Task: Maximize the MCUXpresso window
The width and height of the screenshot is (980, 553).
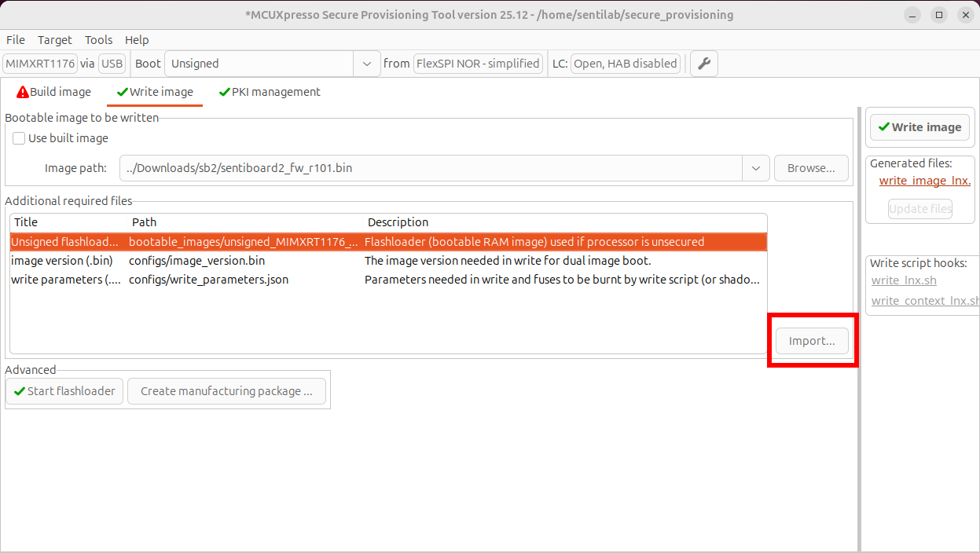Action: coord(938,15)
